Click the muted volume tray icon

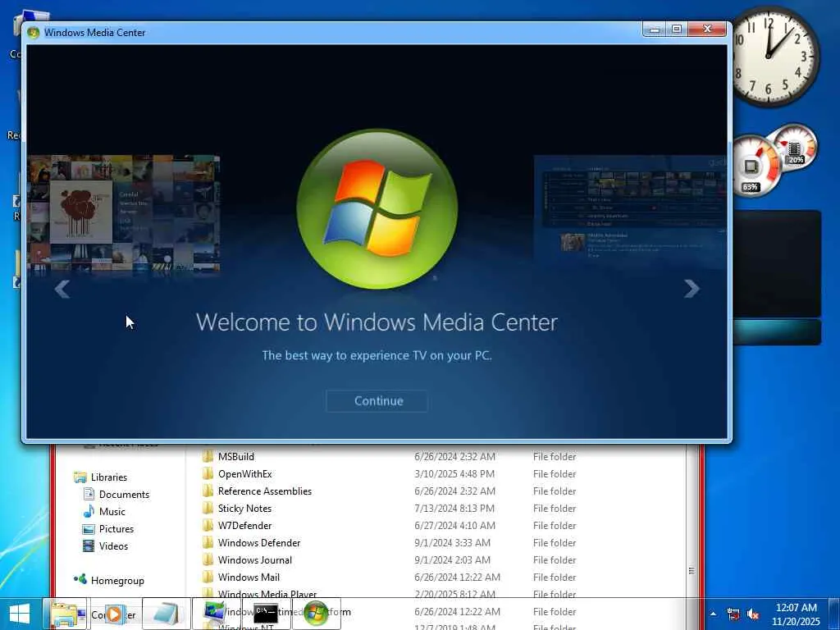point(753,614)
